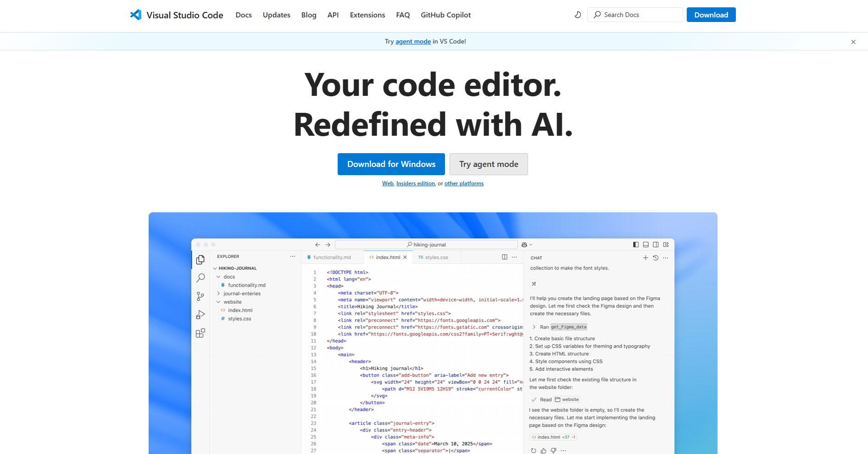Toggle the dark theme moon icon

[x=578, y=15]
